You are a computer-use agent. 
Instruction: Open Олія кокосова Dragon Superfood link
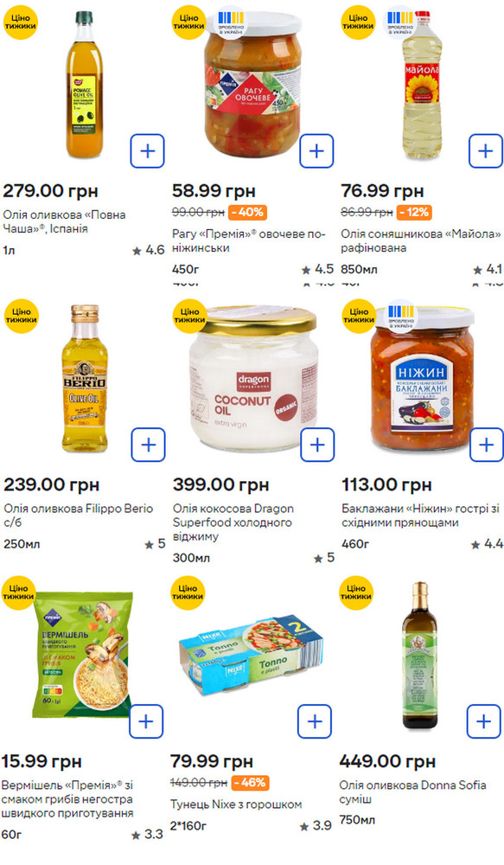tap(233, 522)
